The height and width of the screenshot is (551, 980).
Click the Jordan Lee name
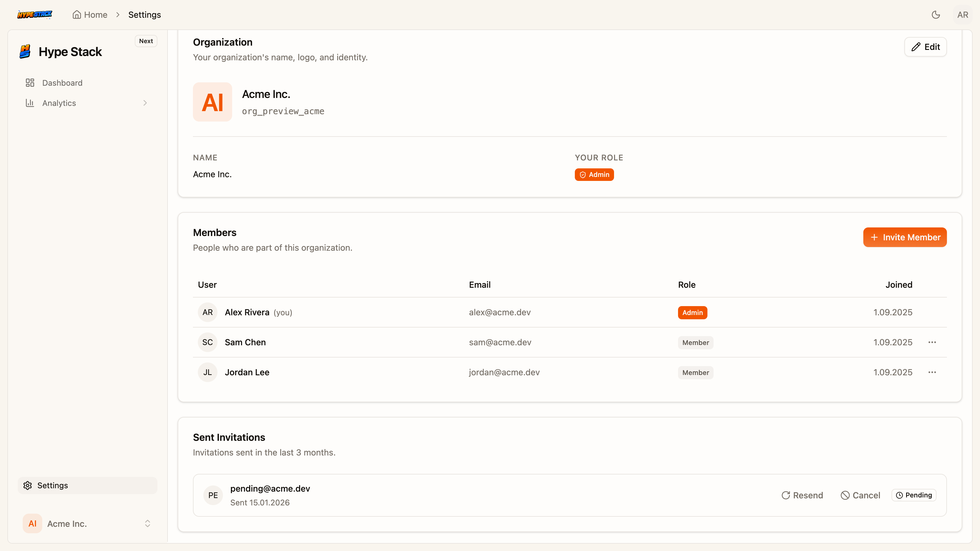point(247,372)
